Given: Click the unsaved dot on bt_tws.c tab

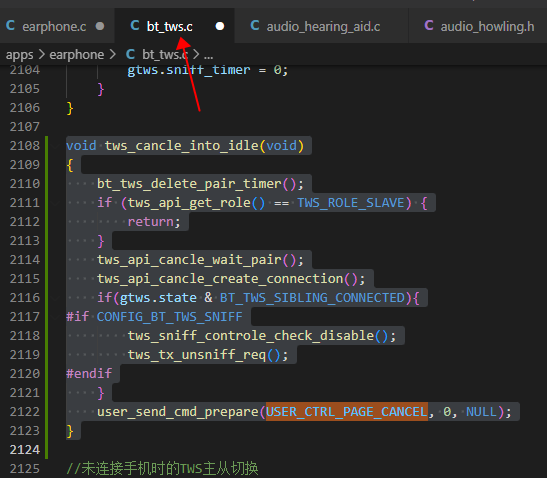Looking at the screenshot, I should pyautogui.click(x=220, y=27).
